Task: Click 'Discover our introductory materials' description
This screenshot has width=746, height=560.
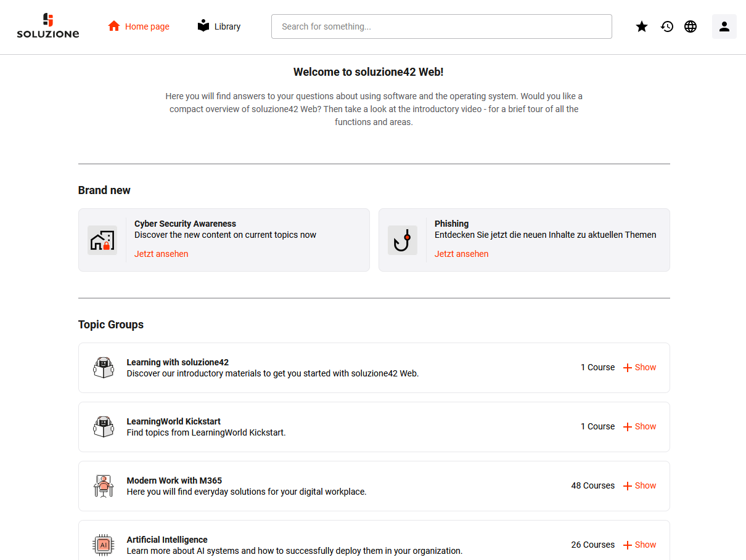Action: point(273,373)
